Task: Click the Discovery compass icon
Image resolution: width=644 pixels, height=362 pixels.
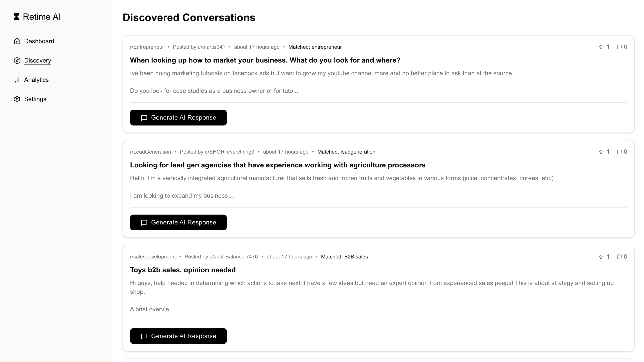Action: pos(17,61)
